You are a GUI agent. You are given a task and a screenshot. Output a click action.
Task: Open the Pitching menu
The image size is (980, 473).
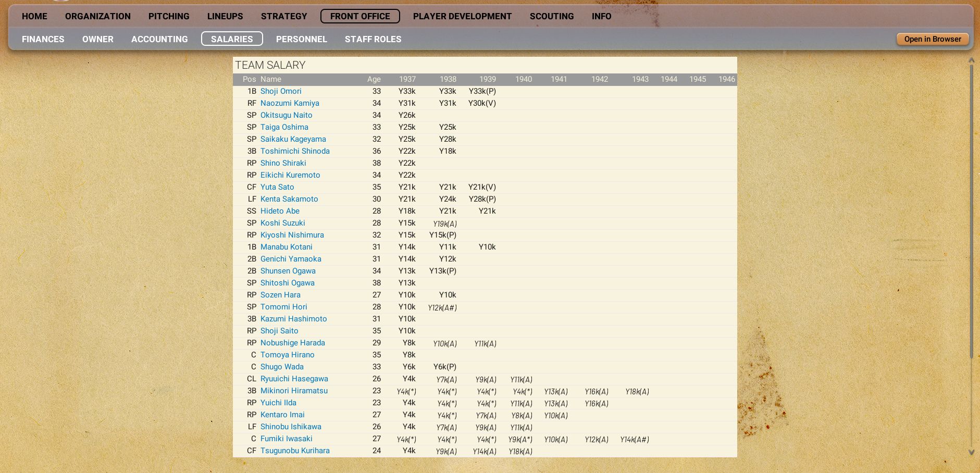coord(168,16)
